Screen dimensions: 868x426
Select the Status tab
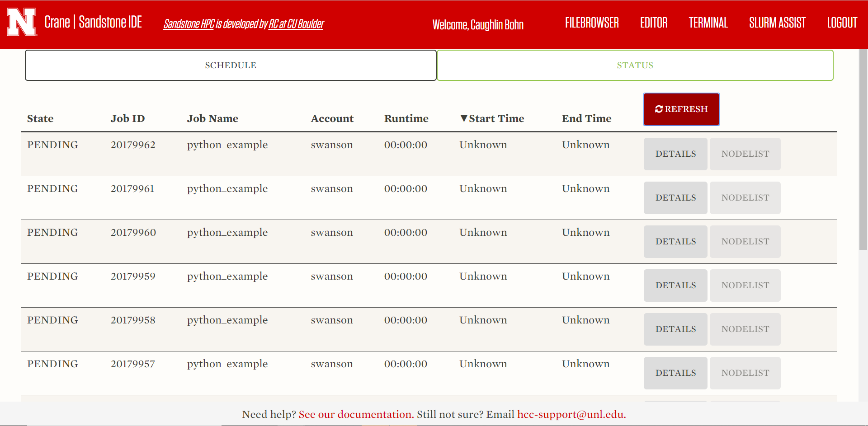click(x=635, y=66)
